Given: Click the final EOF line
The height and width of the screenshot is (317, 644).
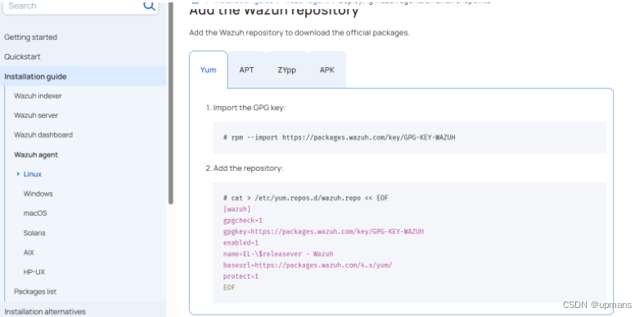Looking at the screenshot, I should [x=229, y=288].
